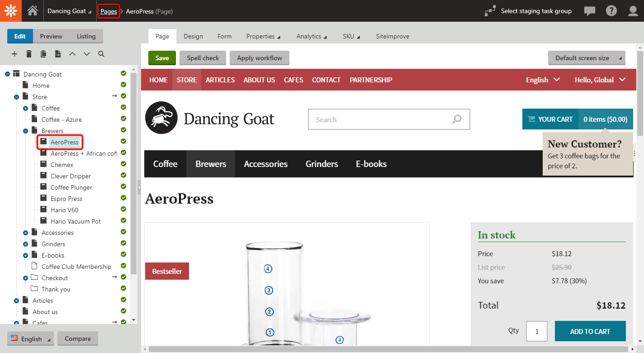Open the staging task group icon

click(490, 11)
